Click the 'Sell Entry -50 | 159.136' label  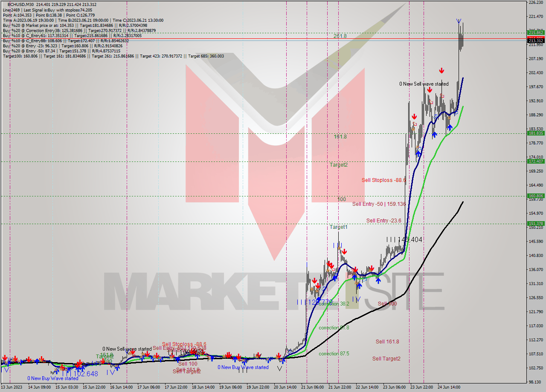pos(379,204)
